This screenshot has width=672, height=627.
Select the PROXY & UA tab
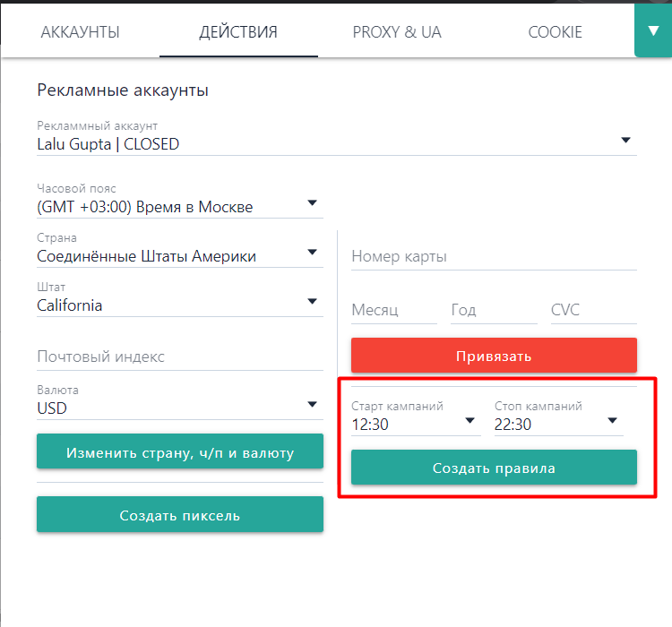coord(397,32)
